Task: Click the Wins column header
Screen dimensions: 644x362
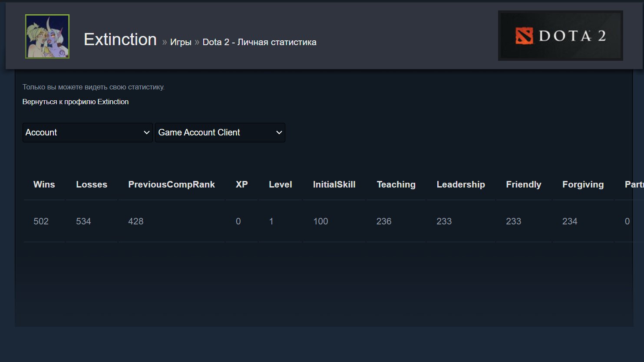Action: (x=44, y=184)
